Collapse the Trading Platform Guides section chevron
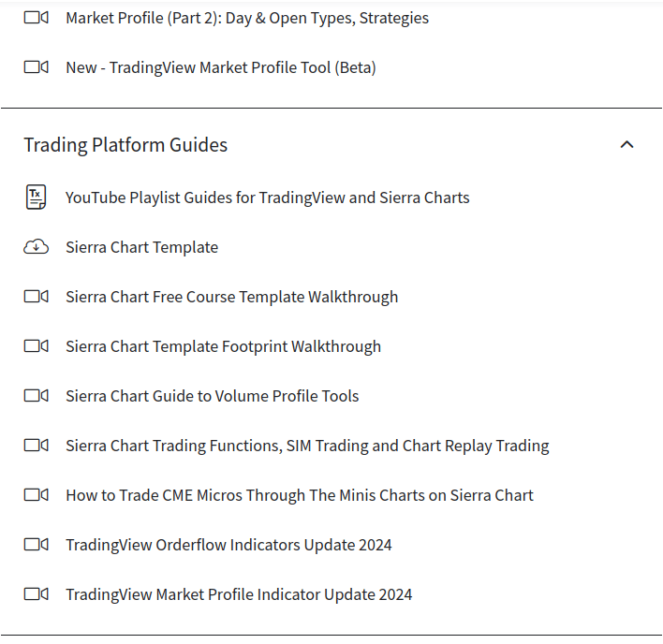Viewport: 663px width, 644px height. (x=627, y=145)
